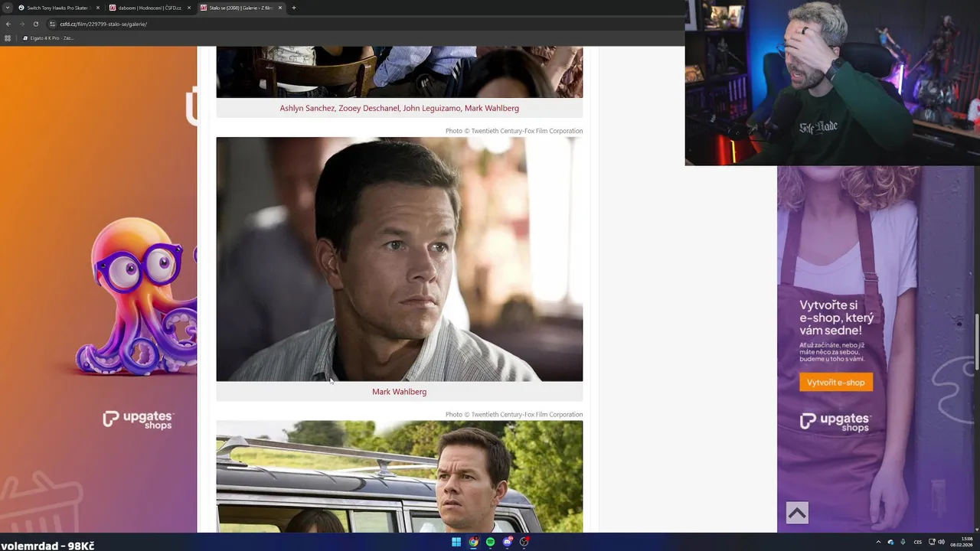The image size is (980, 551).
Task: Open the partially visible top gallery photo
Action: (x=399, y=72)
